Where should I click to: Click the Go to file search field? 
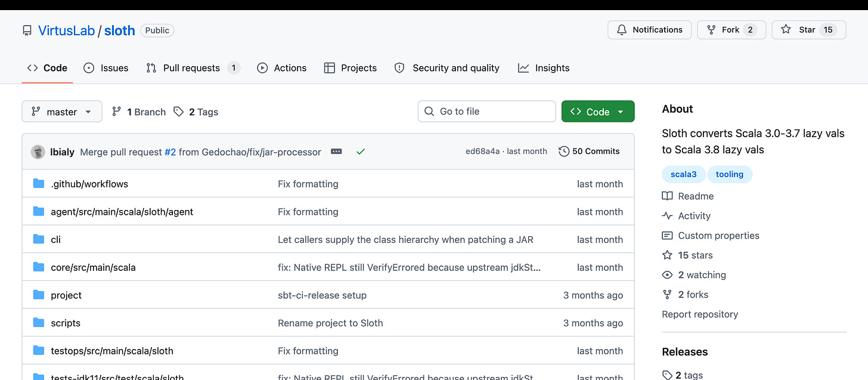pyautogui.click(x=487, y=112)
